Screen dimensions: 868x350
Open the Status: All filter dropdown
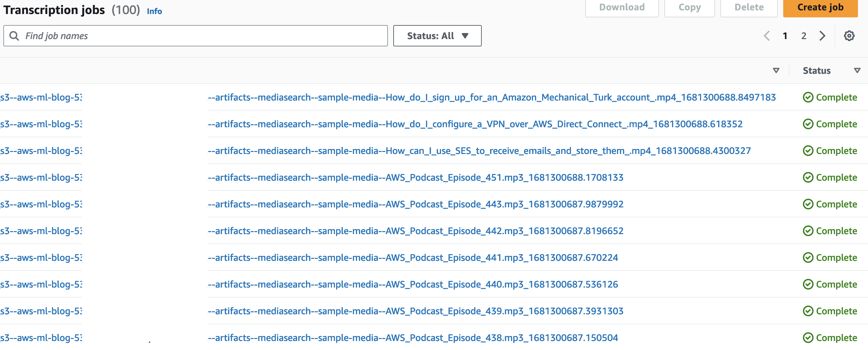click(x=437, y=36)
